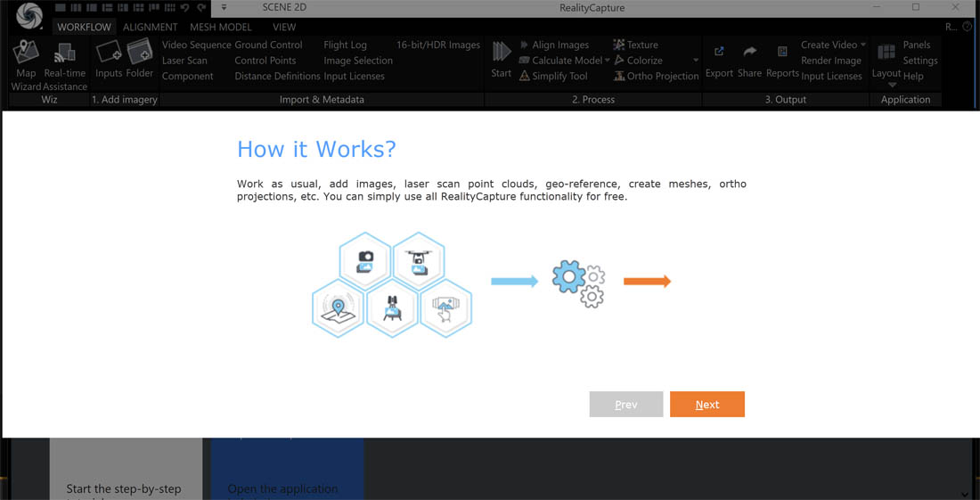Click the Undo arrow in quick toolbar
The width and height of the screenshot is (980, 500).
[x=184, y=8]
